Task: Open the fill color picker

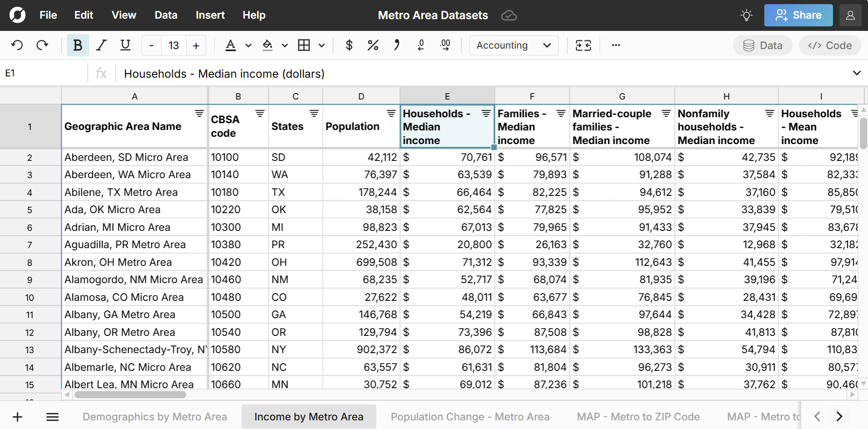Action: pyautogui.click(x=268, y=45)
